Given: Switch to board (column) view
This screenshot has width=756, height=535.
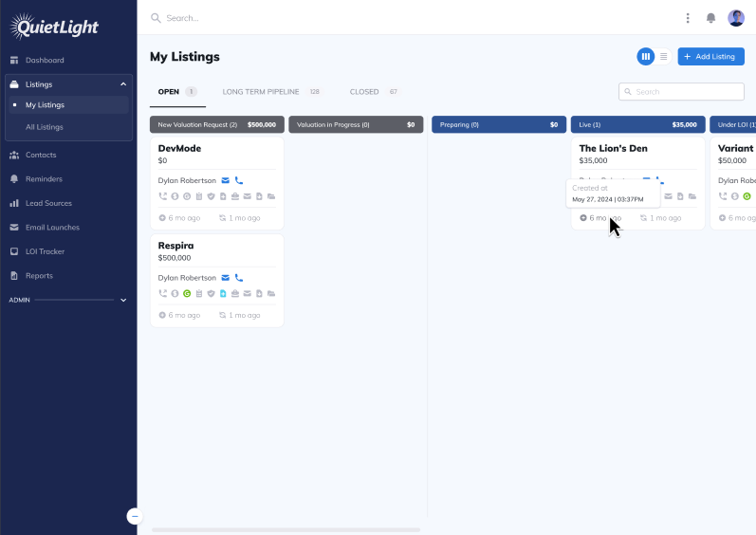Looking at the screenshot, I should (x=646, y=56).
